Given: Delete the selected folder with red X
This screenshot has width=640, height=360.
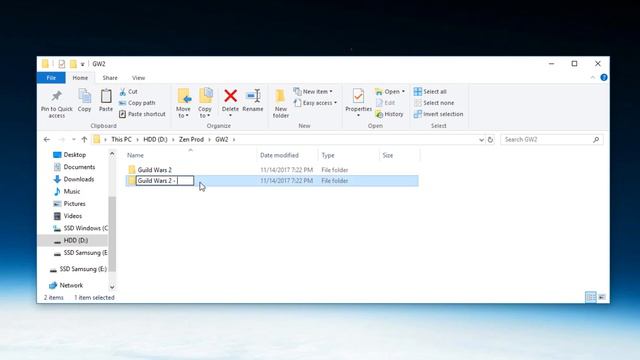Looking at the screenshot, I should (231, 96).
